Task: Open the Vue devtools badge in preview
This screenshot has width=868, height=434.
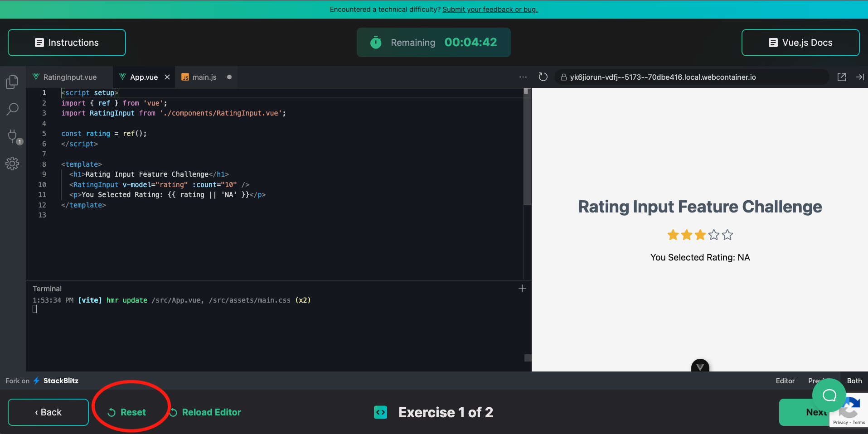Action: pos(700,366)
